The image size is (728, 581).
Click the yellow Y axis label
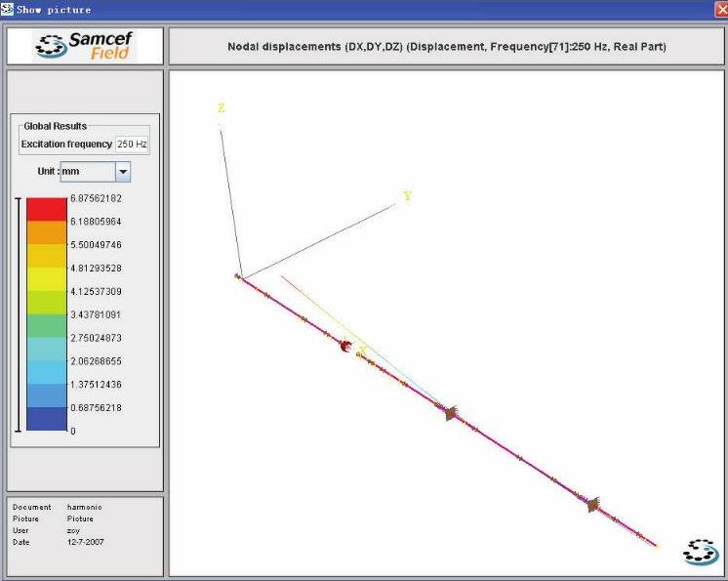(x=407, y=196)
